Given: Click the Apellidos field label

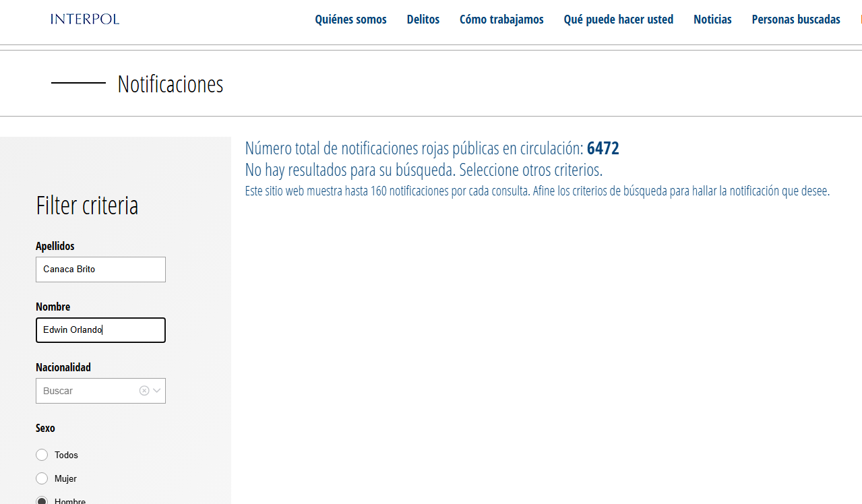Looking at the screenshot, I should point(55,246).
